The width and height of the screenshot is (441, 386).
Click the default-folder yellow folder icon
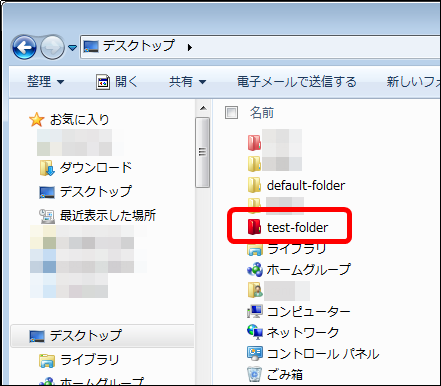(255, 185)
